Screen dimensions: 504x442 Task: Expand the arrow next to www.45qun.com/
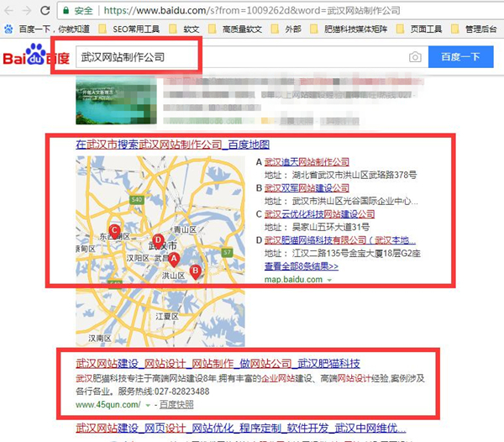tap(148, 405)
